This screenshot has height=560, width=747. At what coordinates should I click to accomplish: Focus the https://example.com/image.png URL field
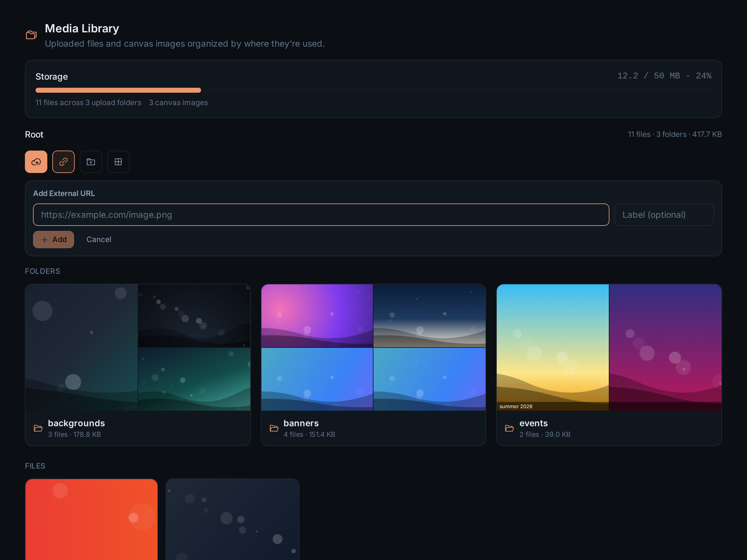click(321, 215)
